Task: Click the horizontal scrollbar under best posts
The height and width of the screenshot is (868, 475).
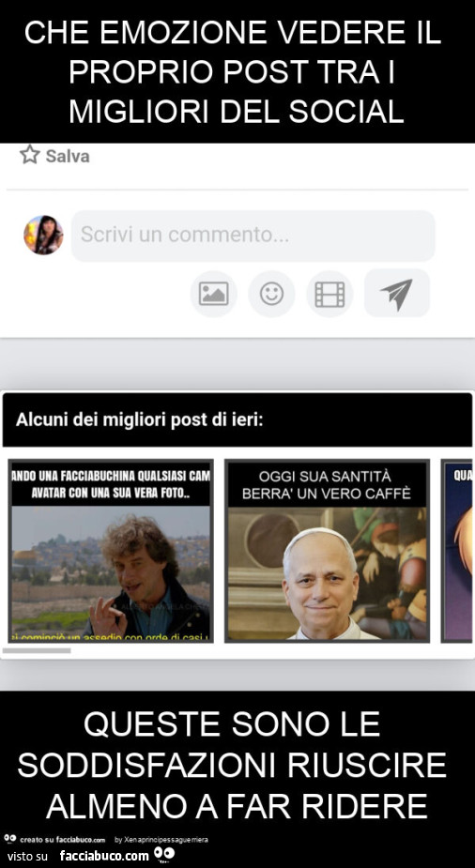Action: pyautogui.click(x=37, y=650)
